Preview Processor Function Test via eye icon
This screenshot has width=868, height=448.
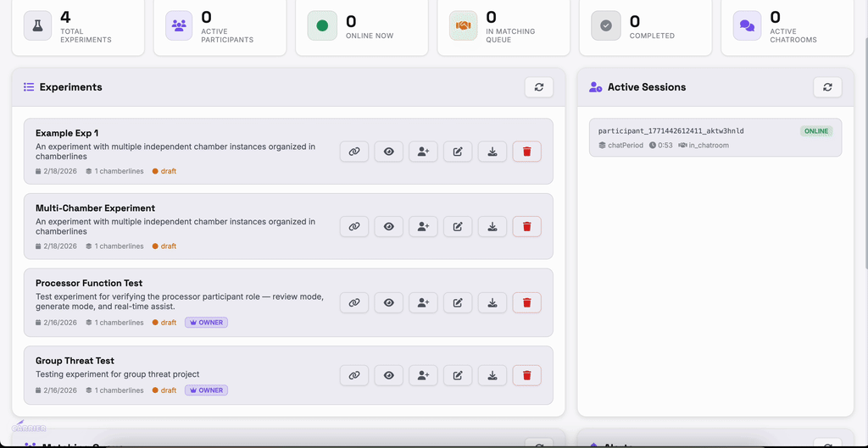pyautogui.click(x=388, y=302)
